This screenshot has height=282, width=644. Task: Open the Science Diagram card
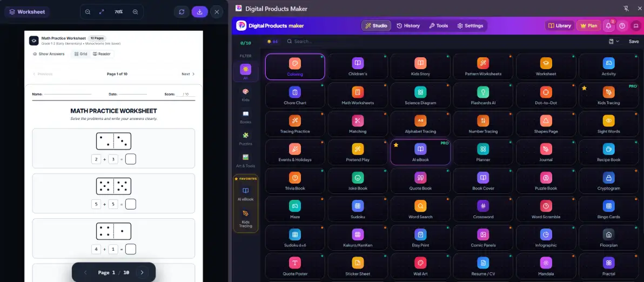pyautogui.click(x=420, y=95)
